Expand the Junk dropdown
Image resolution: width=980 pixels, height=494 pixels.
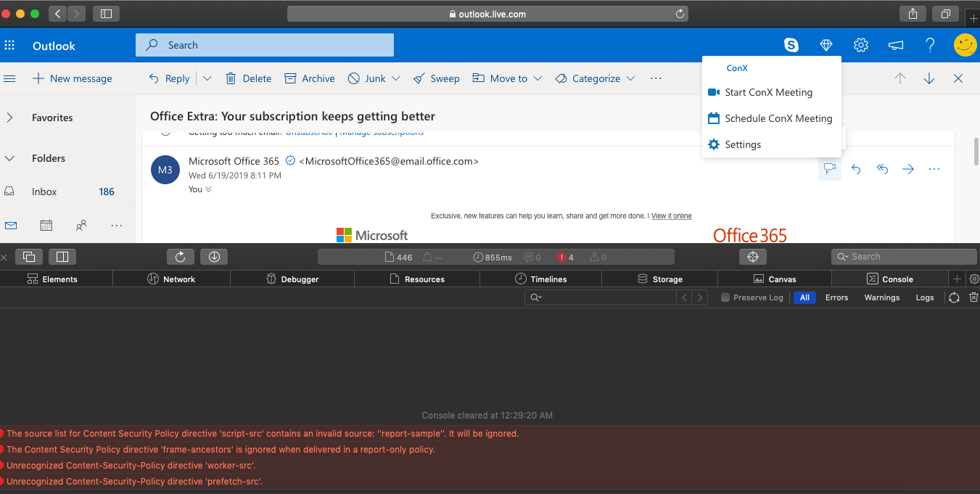(x=395, y=78)
